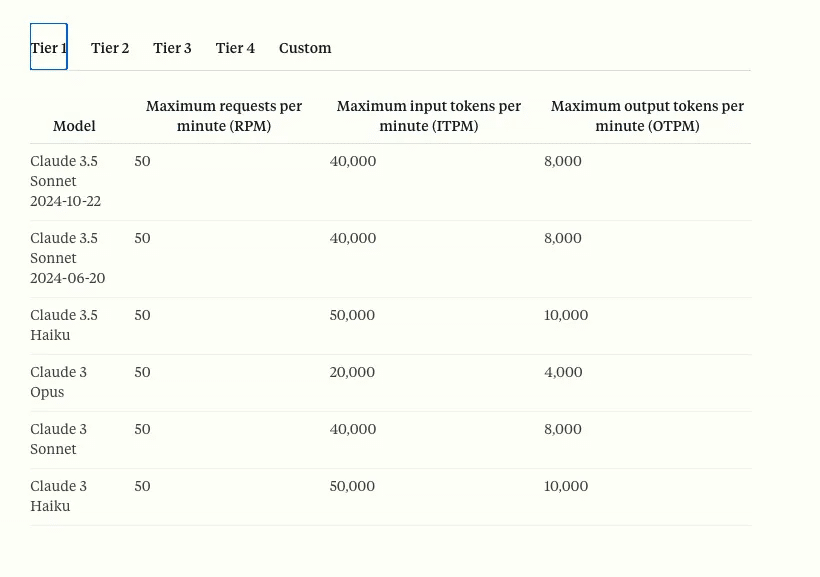Click the 20,000 ITPM value for Claude 3 Opus
The image size is (820, 577).
tap(352, 372)
